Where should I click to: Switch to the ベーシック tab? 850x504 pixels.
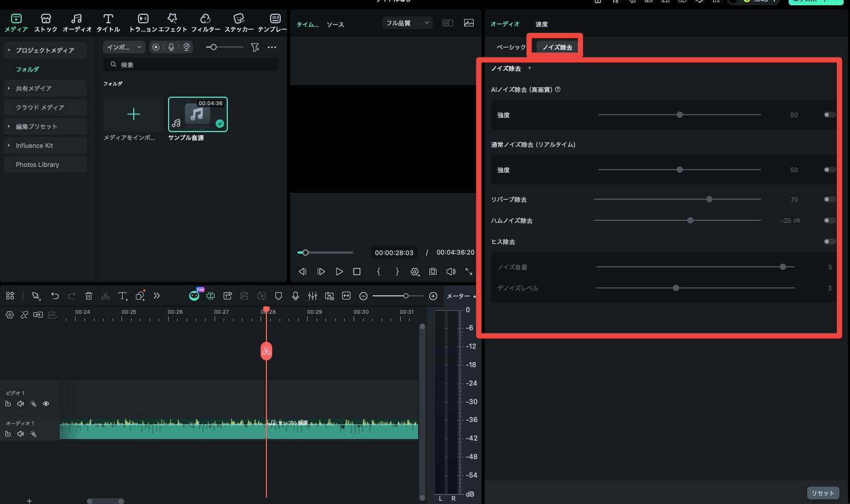[x=511, y=47]
